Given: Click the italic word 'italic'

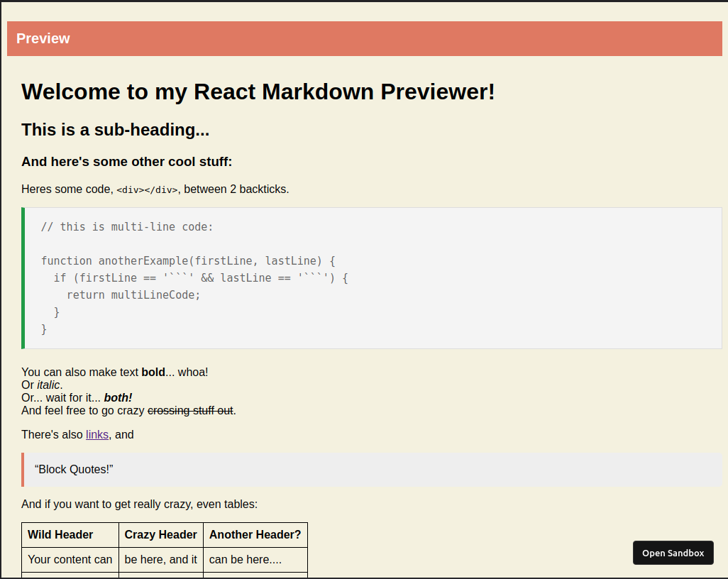Looking at the screenshot, I should (48, 385).
